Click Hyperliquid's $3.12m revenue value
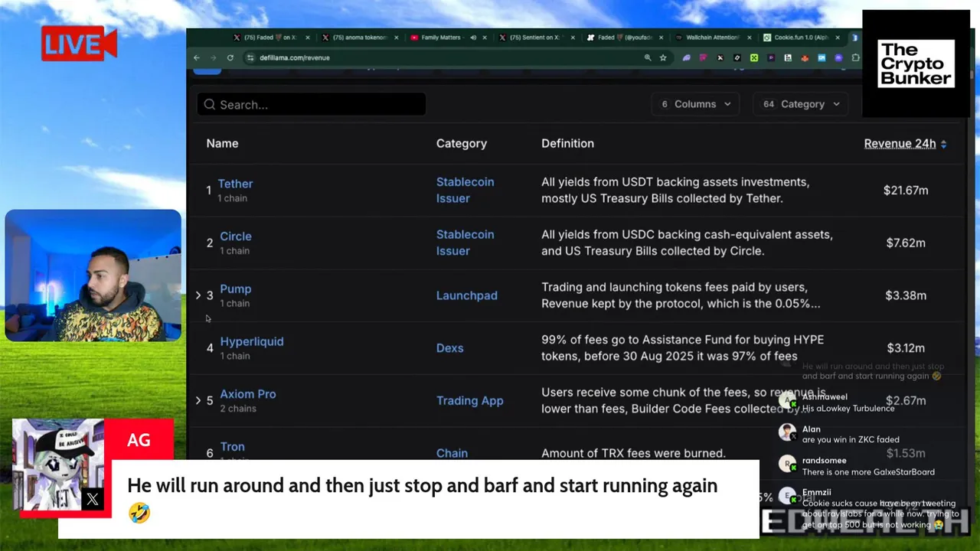Image resolution: width=980 pixels, height=551 pixels. coord(906,348)
